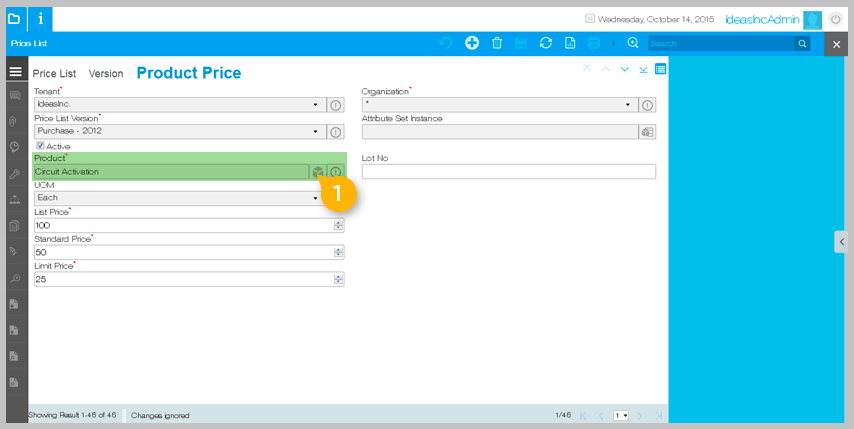This screenshot has height=429, width=854.
Task: Open Attribute Set Instance dialog button
Action: 647,132
